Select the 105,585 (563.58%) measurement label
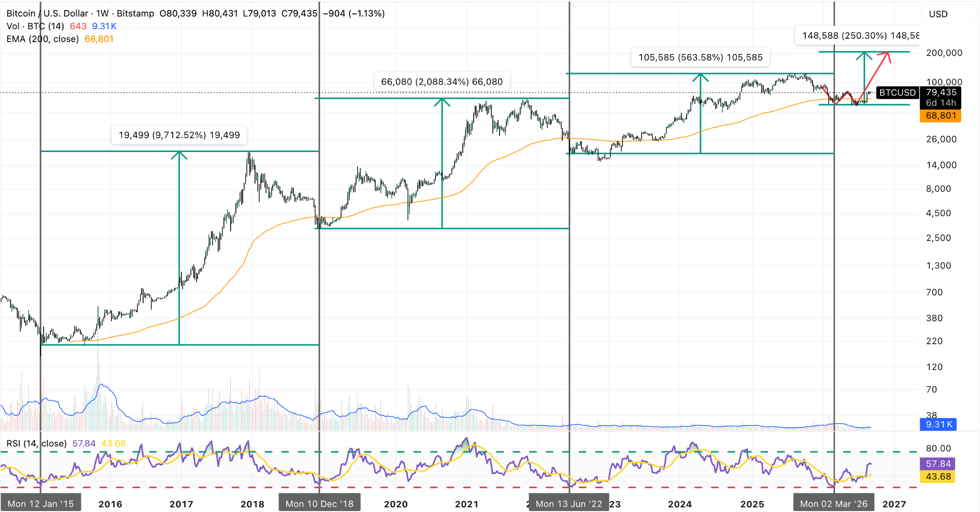 (x=701, y=57)
